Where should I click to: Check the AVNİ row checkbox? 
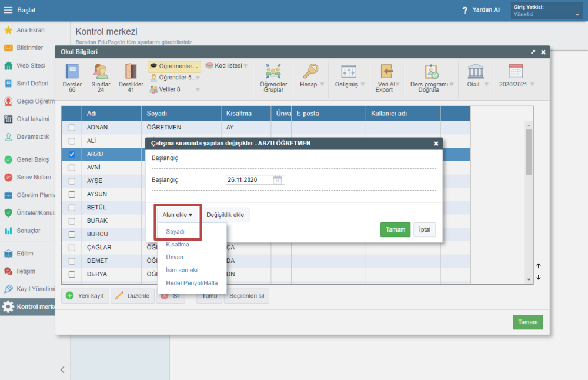pyautogui.click(x=72, y=168)
